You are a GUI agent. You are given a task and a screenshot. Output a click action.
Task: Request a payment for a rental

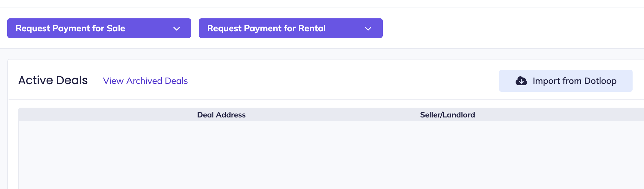(290, 28)
